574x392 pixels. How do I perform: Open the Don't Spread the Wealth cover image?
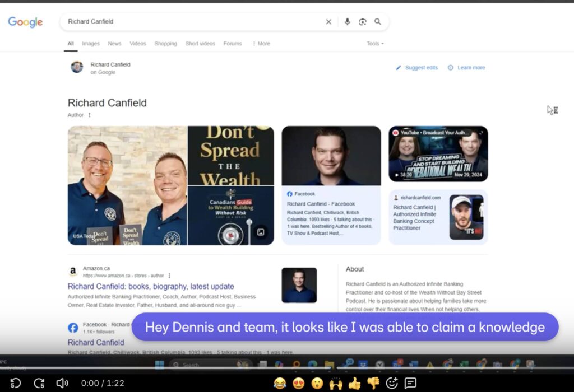click(231, 156)
